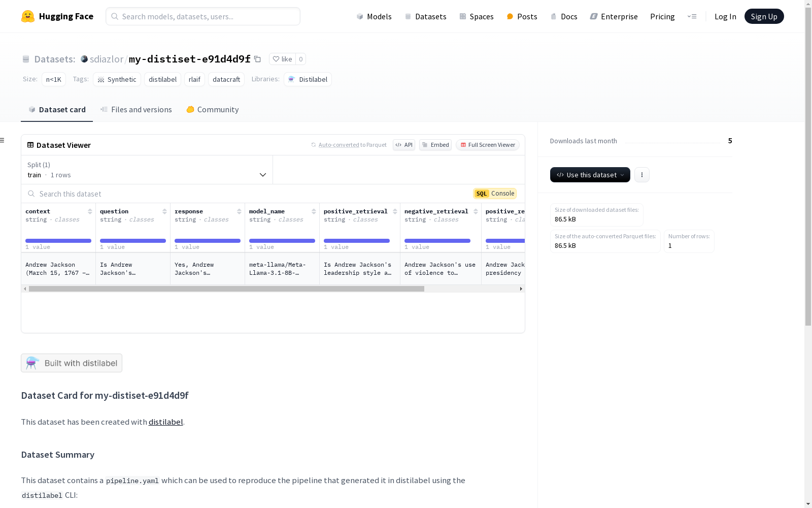Click the Datasets stack icon beside title
This screenshot has width=812, height=508.
[x=26, y=59]
